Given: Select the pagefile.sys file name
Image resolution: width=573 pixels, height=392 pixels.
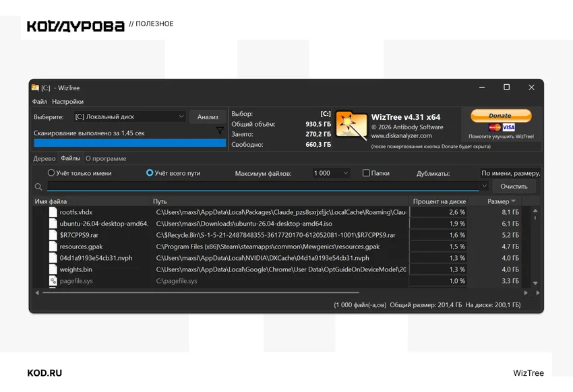Looking at the screenshot, I should (76, 281).
